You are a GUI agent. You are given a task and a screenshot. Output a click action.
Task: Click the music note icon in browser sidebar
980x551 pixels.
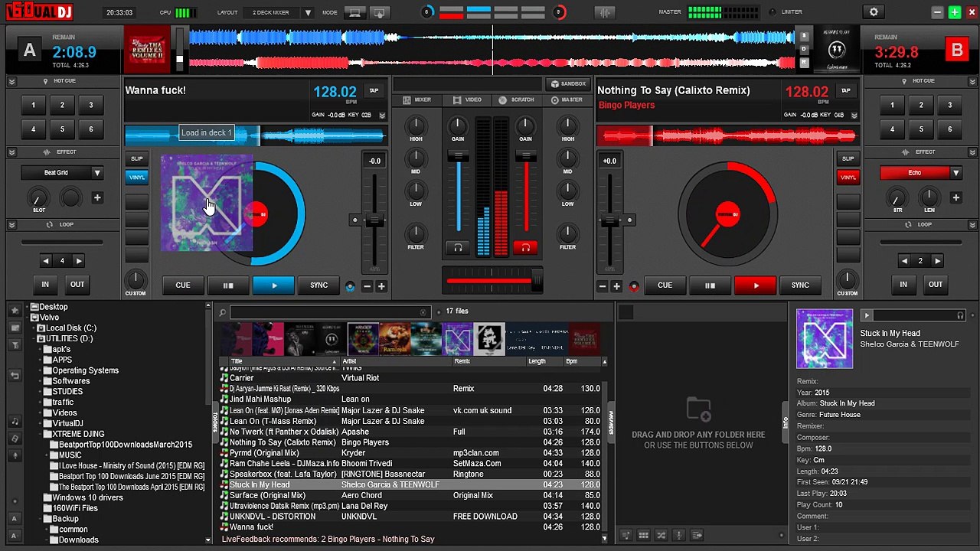pyautogui.click(x=15, y=422)
